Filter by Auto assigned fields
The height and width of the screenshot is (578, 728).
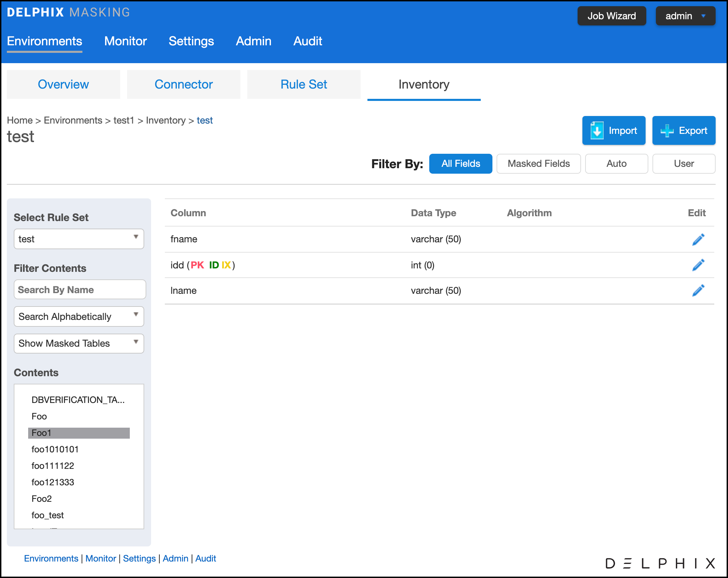616,164
